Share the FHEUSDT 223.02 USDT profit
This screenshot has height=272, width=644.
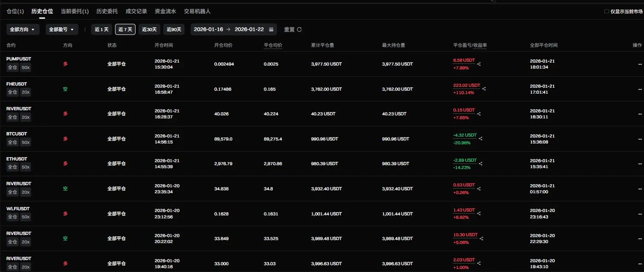[x=484, y=89]
